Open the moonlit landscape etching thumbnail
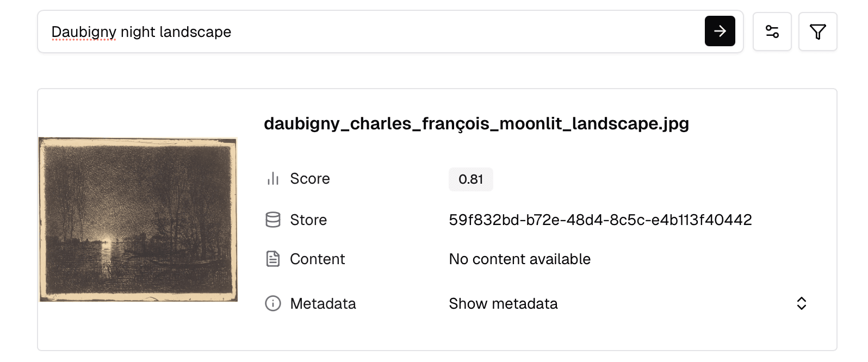This screenshot has height=362, width=868. pos(138,220)
